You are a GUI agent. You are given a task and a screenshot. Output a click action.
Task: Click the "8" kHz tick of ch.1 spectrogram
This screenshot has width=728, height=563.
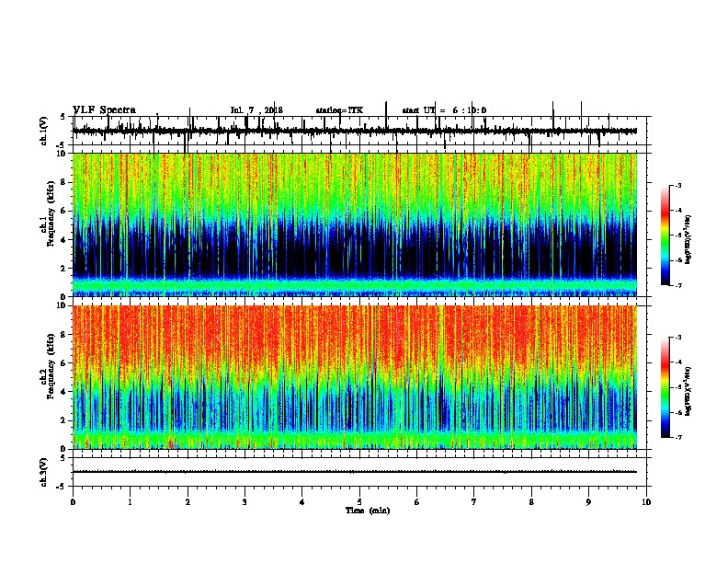point(63,182)
